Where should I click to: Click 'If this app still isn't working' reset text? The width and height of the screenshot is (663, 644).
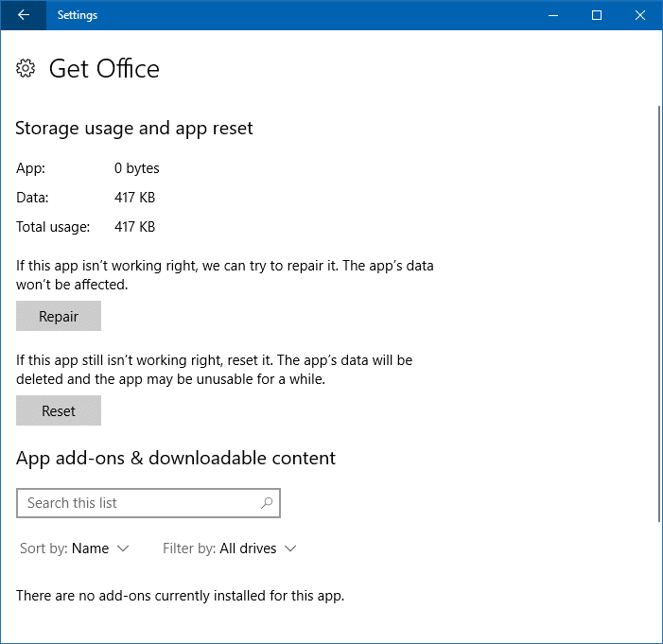click(215, 370)
